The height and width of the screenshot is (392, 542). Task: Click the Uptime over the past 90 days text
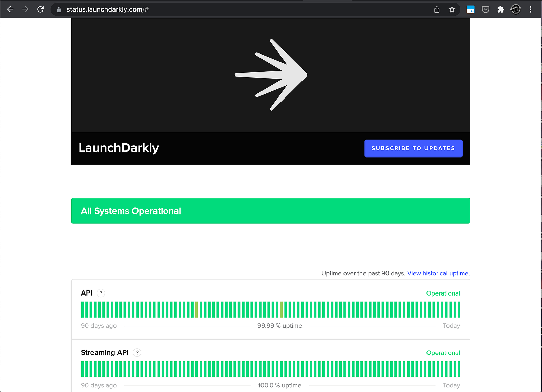point(363,273)
